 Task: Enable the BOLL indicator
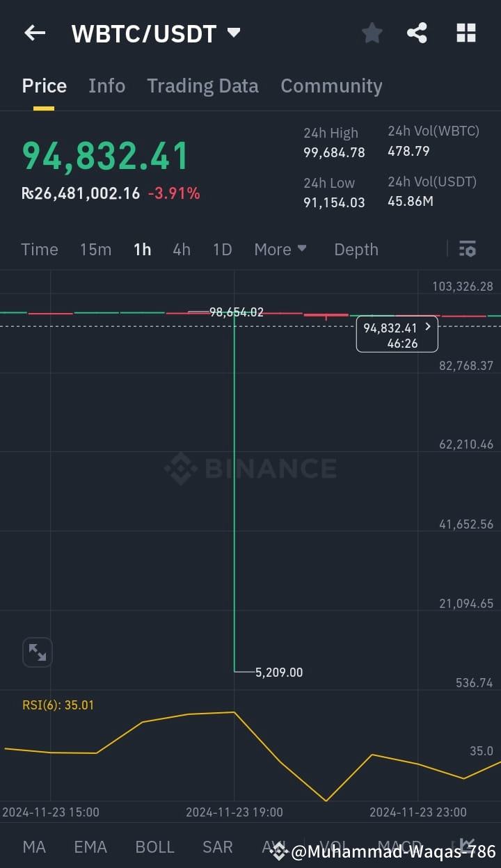pyautogui.click(x=154, y=846)
